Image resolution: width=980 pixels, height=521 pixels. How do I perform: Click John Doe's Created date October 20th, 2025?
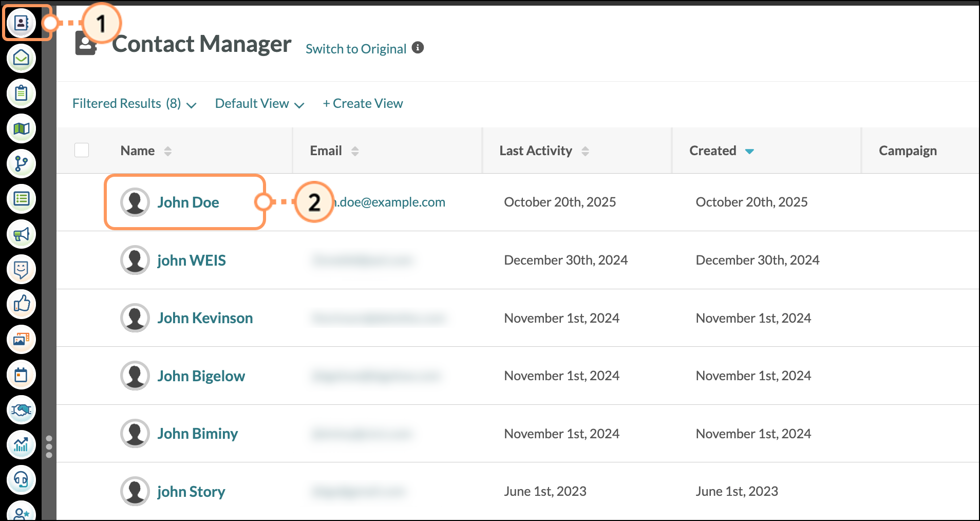click(751, 202)
